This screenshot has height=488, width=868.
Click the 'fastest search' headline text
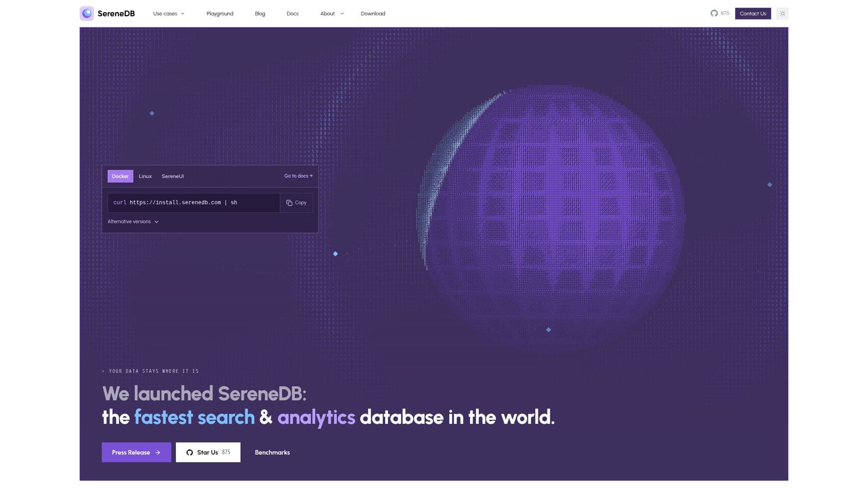(194, 417)
